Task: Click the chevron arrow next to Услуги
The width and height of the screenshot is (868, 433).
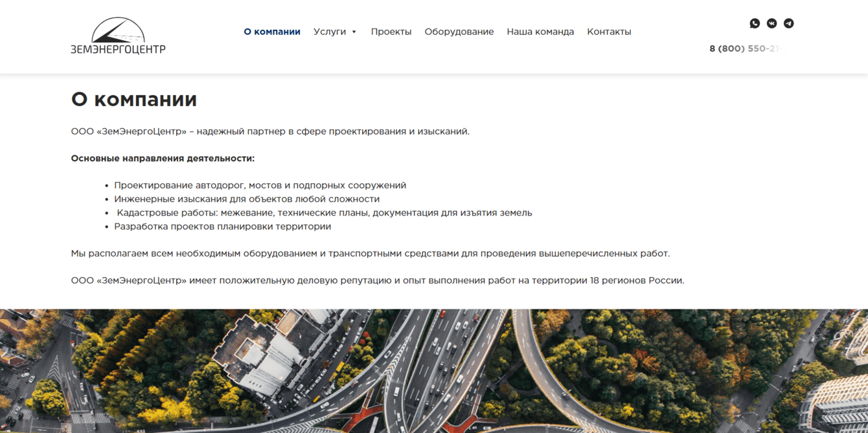Action: [x=354, y=32]
